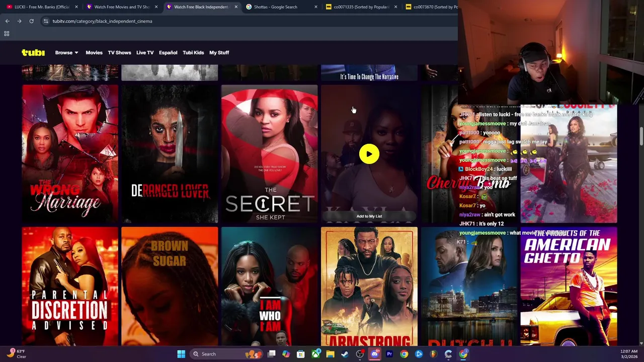644x362 pixels.
Task: Open Live TV
Action: click(x=145, y=52)
